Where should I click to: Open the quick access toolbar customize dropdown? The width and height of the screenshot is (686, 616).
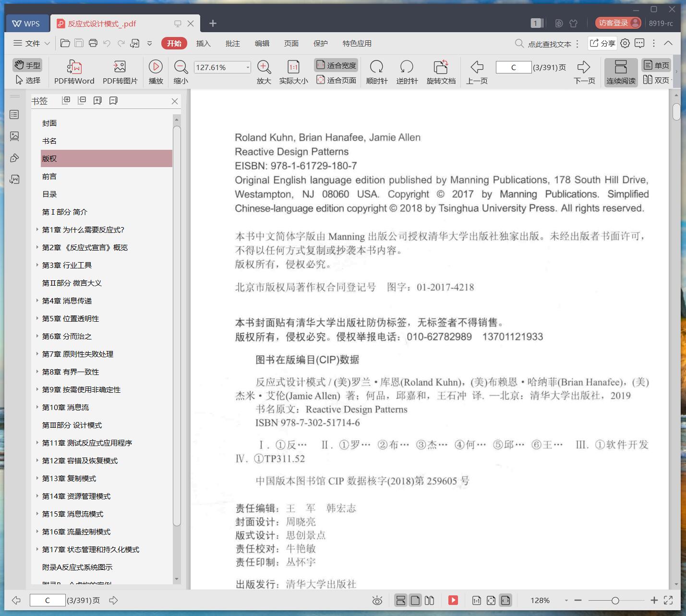point(149,43)
